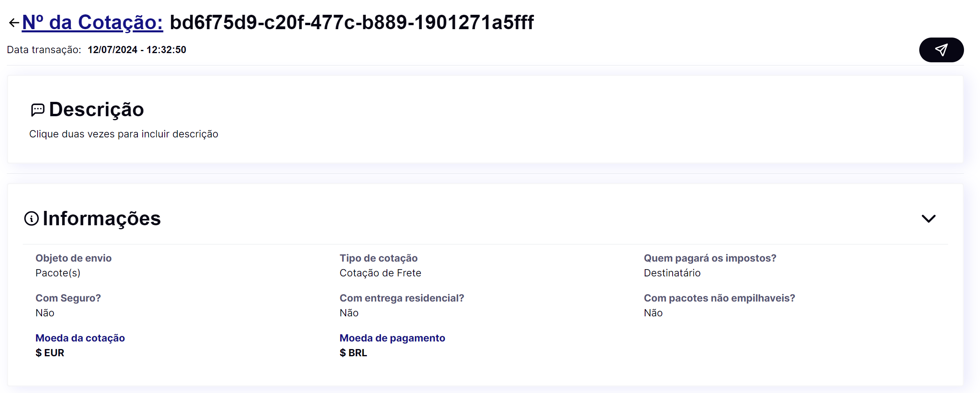Viewport: 980px width, 393px height.
Task: Click the Moeda da cotação label
Action: 80,338
